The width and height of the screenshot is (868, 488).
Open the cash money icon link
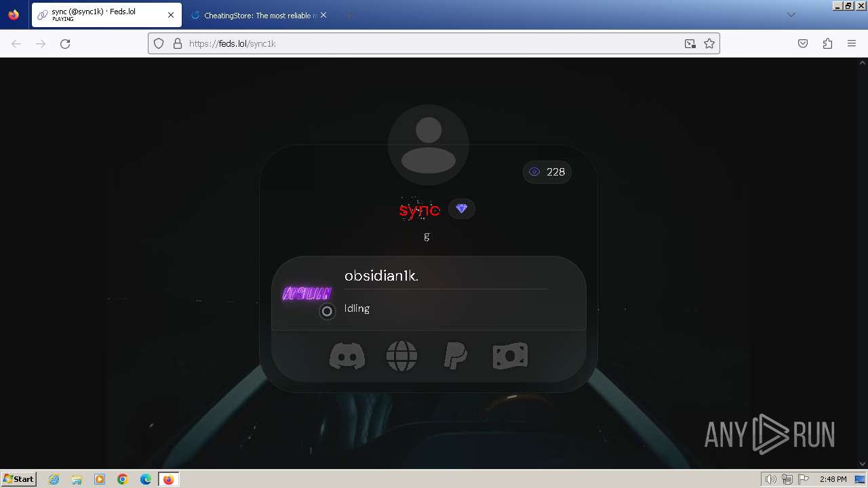[x=510, y=356]
